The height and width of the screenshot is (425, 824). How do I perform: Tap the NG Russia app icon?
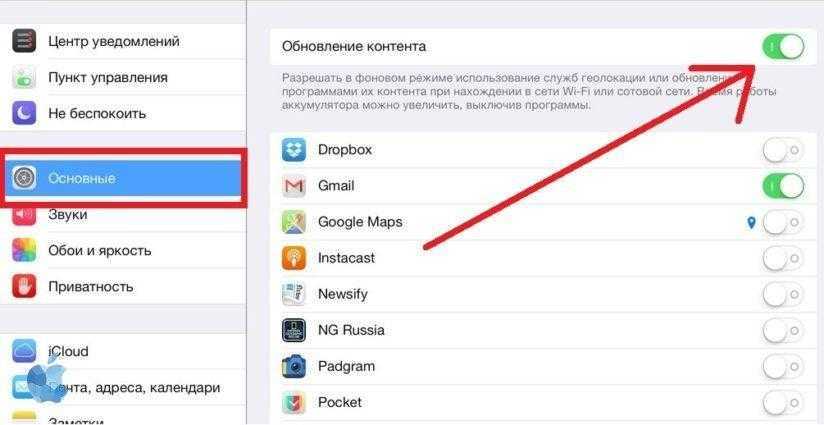tap(294, 330)
